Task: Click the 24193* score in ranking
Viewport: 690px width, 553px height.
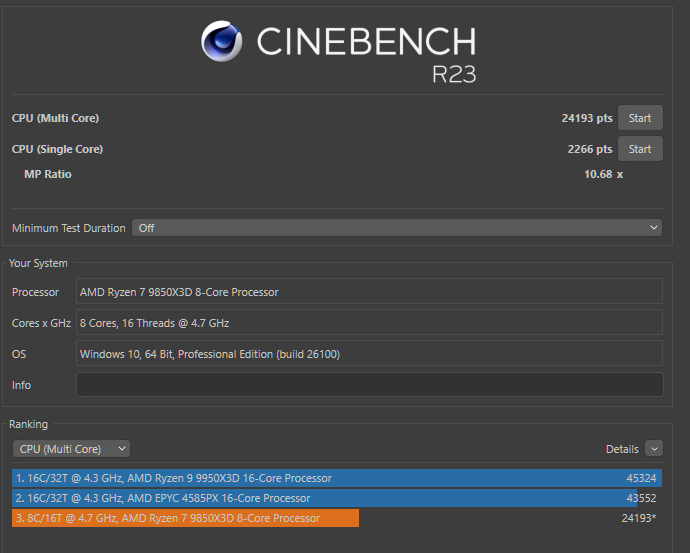Action: coord(639,518)
